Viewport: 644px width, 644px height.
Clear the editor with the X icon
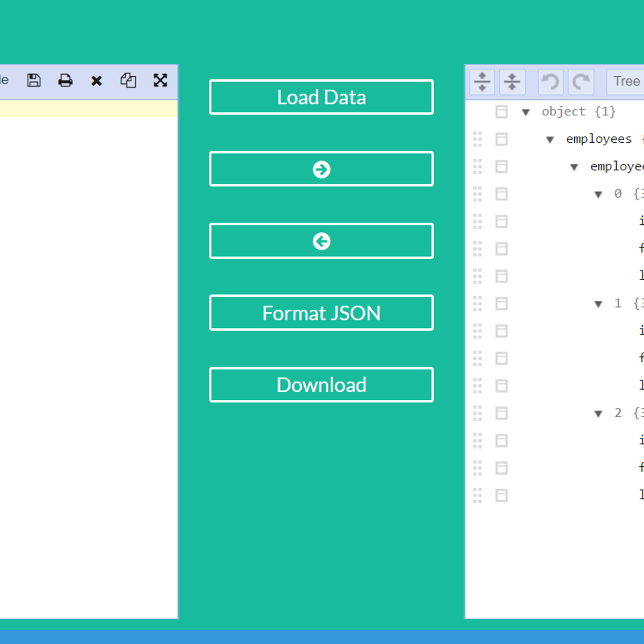(97, 81)
